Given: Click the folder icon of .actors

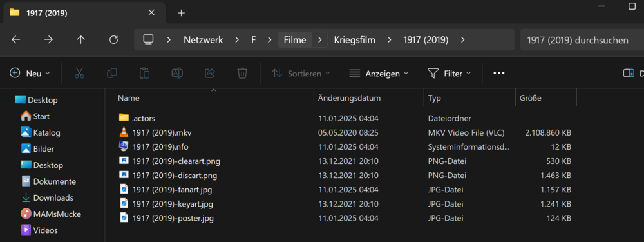Looking at the screenshot, I should (124, 117).
